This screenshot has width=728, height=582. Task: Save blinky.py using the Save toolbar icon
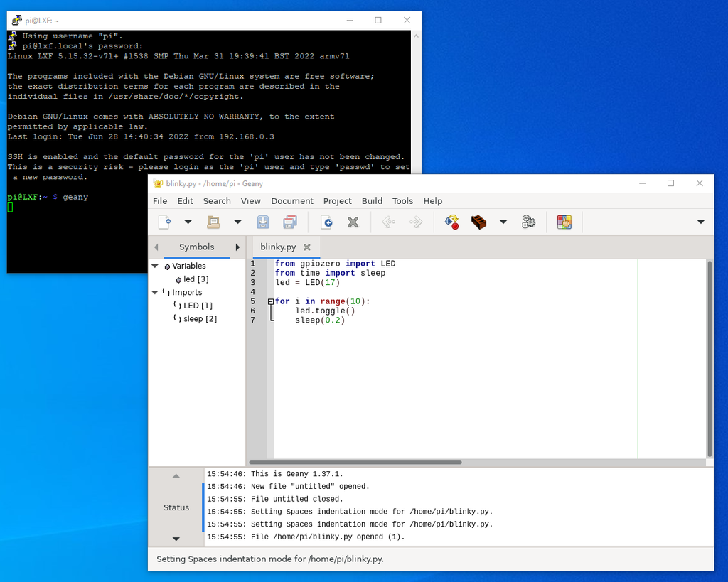click(x=263, y=222)
